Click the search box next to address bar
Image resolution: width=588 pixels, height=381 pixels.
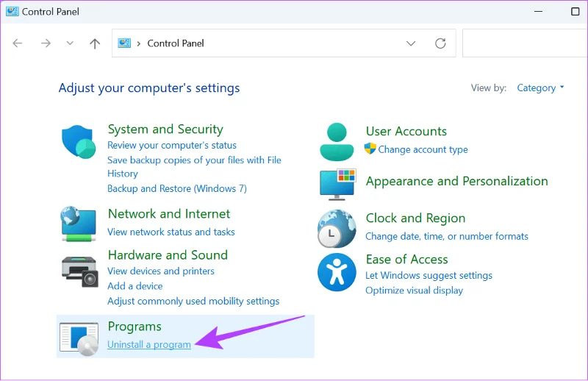click(525, 43)
